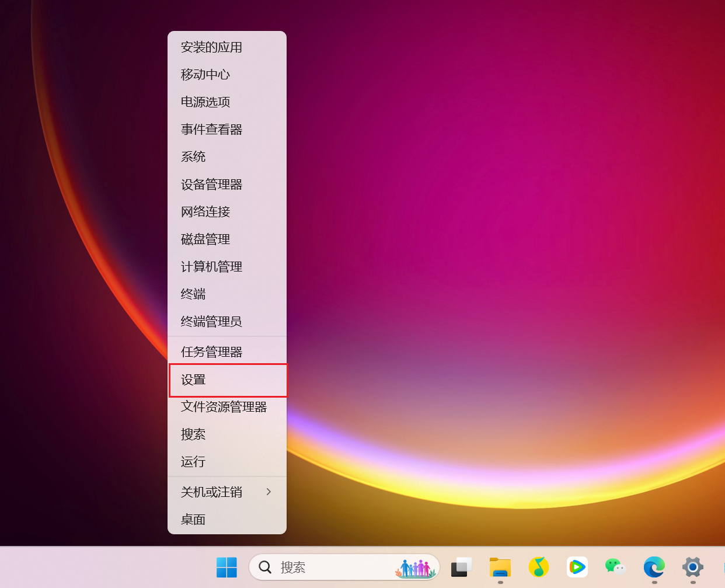Select 移动中心 menu entry
725x588 pixels.
click(227, 75)
